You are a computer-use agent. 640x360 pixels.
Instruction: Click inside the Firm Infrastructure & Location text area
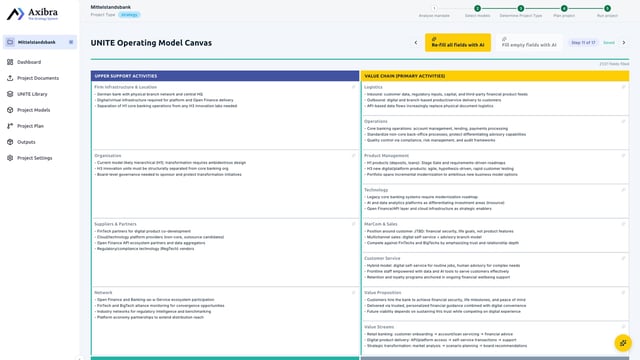(225, 119)
